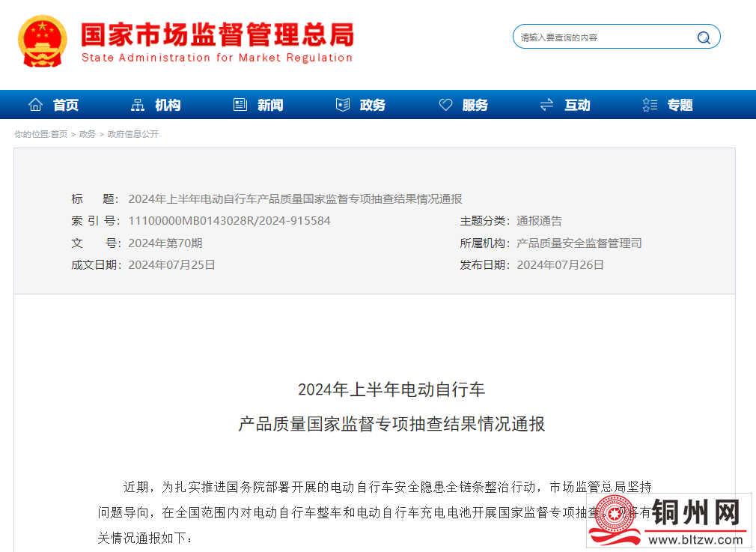
Task: Select 专题 in the navigation bar
Action: point(680,106)
